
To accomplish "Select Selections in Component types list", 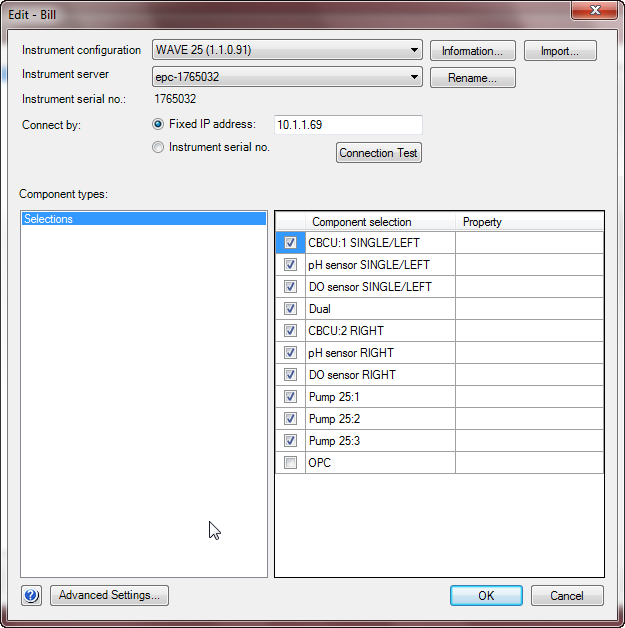I will 144,219.
